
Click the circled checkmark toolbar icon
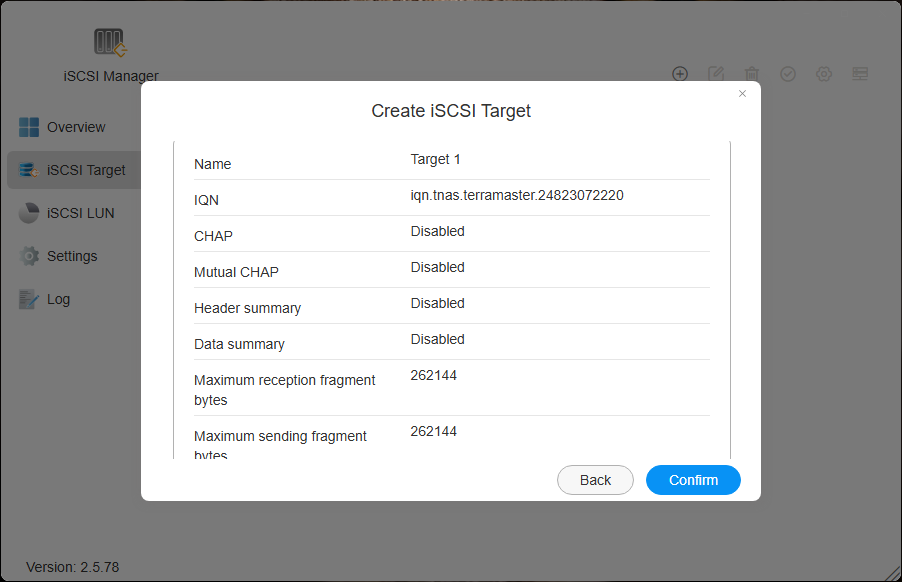788,74
